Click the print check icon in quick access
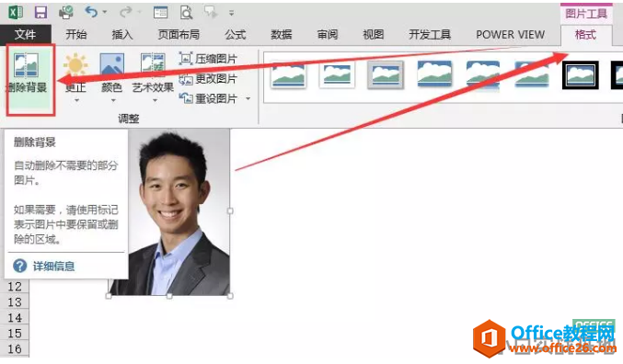This screenshot has height=364, width=623. point(66,12)
